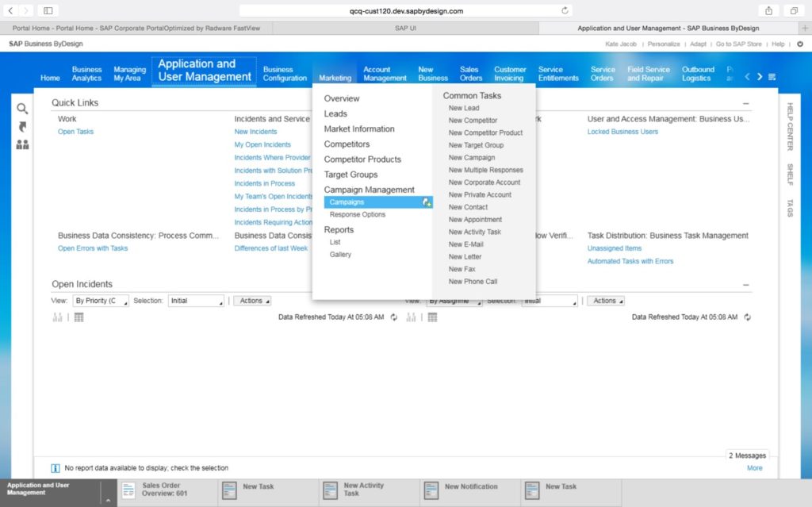
Task: Click the Open Tasks link under Work
Action: [75, 132]
